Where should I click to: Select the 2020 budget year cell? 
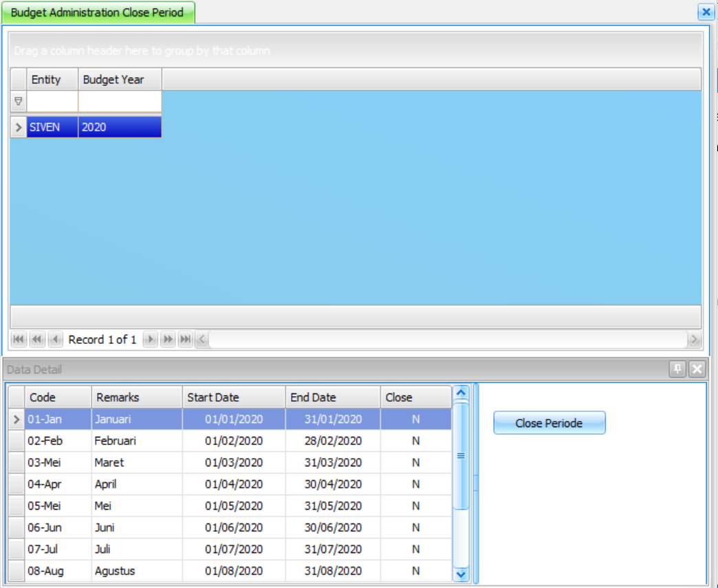point(120,127)
